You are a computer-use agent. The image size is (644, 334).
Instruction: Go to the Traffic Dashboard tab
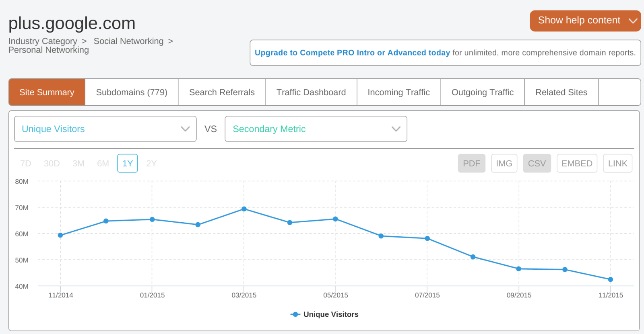pos(311,92)
